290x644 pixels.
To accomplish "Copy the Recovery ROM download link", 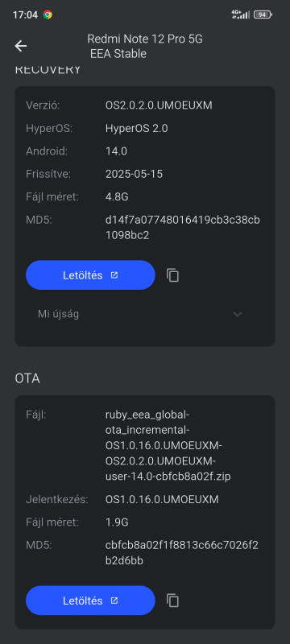I will (173, 275).
